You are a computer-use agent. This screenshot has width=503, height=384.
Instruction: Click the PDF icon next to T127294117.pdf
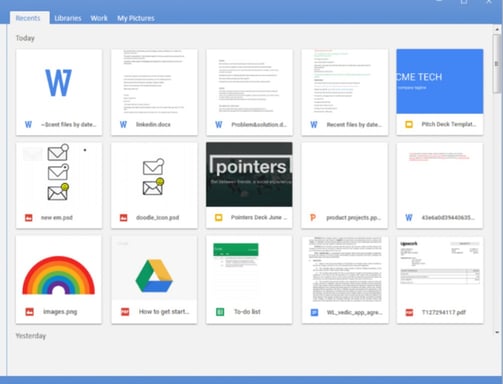click(x=409, y=312)
